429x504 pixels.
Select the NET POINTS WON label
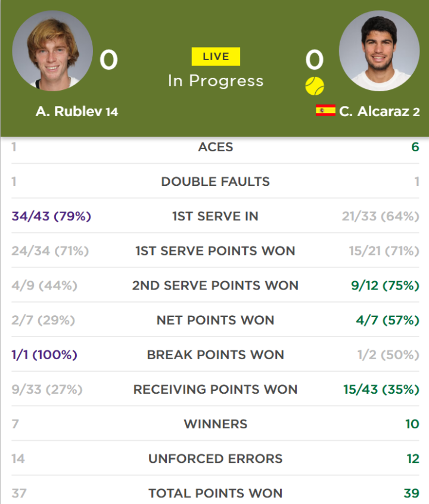tap(216, 320)
